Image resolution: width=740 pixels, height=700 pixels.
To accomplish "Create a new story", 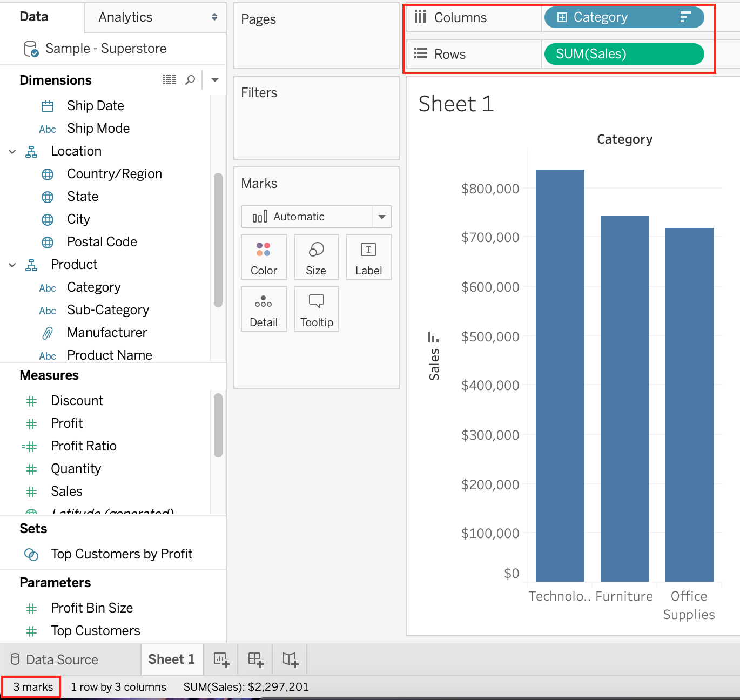I will pyautogui.click(x=290, y=659).
